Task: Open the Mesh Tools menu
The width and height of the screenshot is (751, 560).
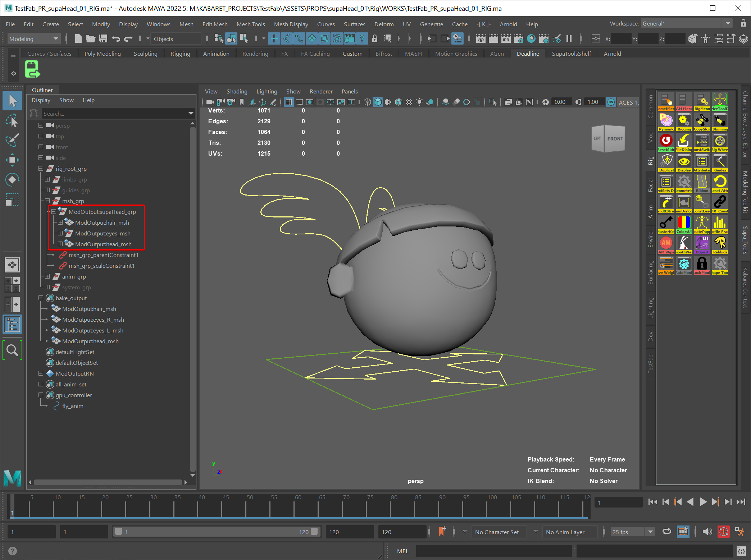Action: click(x=251, y=24)
